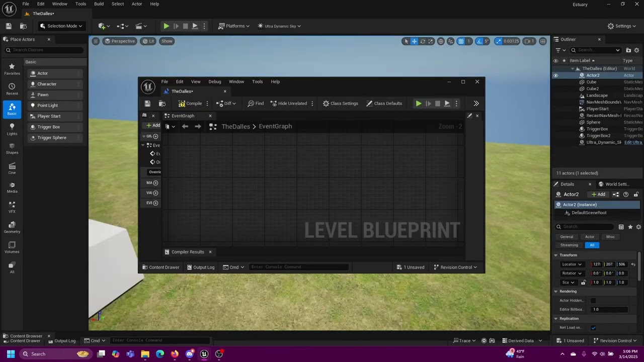Select the Streaming filter in Details panel

[569, 245]
